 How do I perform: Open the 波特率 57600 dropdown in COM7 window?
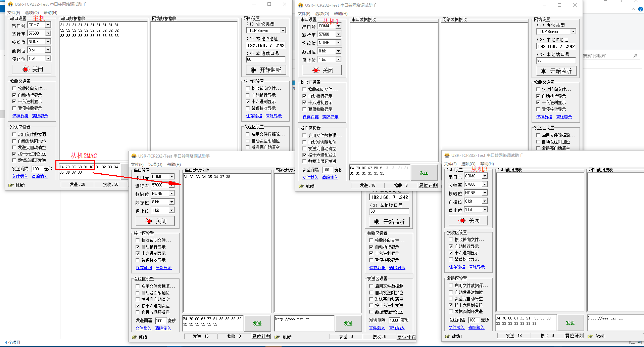tap(48, 33)
